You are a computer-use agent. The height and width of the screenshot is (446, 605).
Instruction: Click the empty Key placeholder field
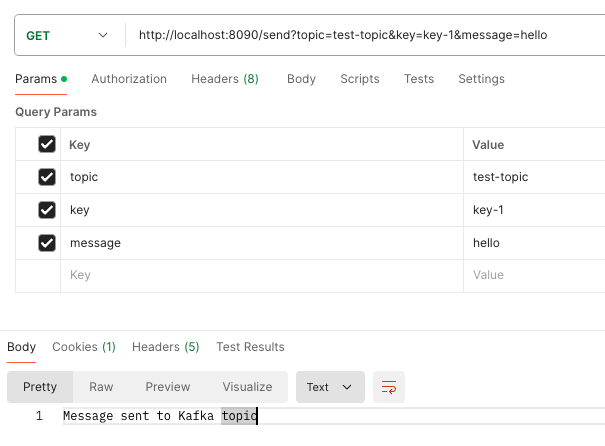coord(262,275)
